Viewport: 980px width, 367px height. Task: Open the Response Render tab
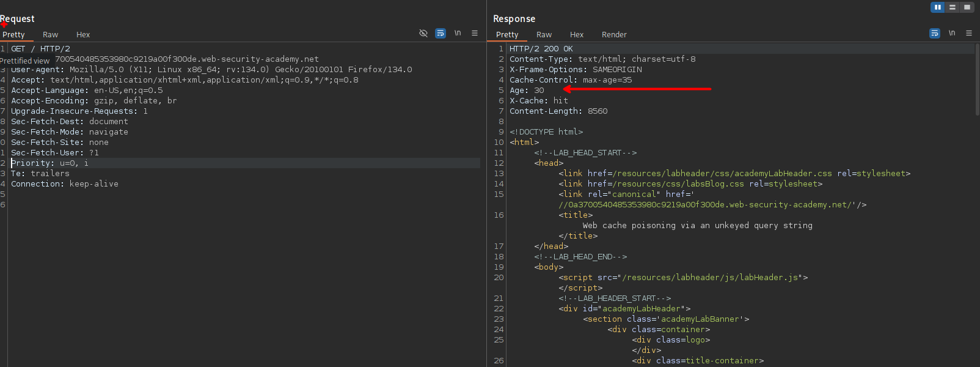click(x=614, y=35)
